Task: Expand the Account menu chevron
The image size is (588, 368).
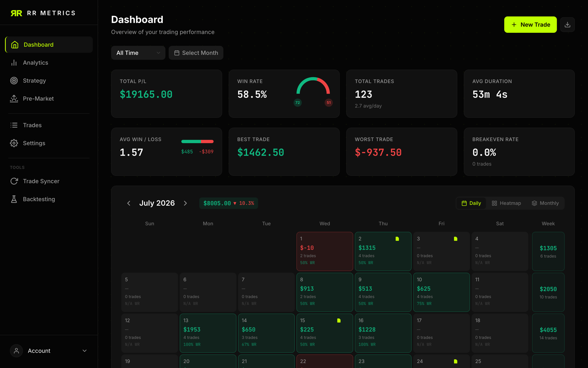Action: point(85,351)
